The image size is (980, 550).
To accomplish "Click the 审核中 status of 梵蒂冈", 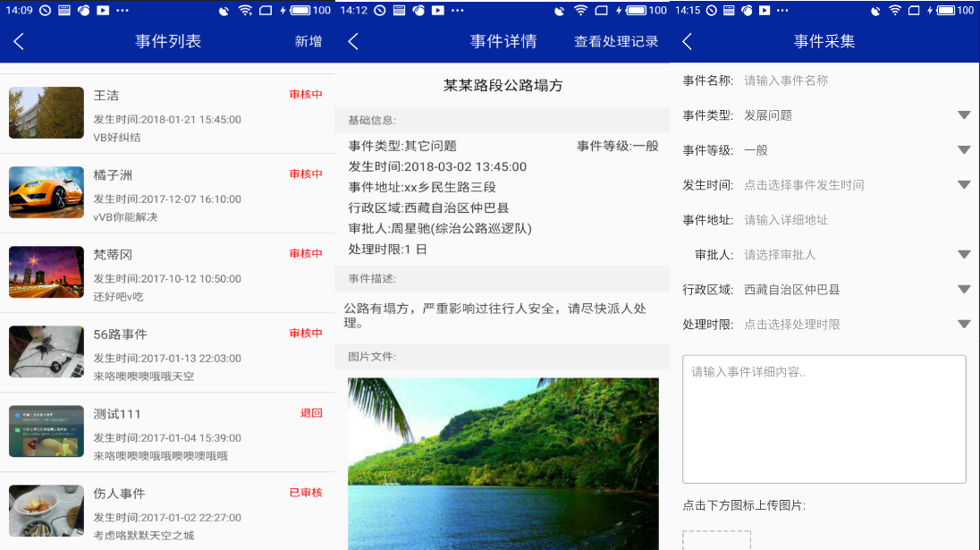I will click(306, 254).
